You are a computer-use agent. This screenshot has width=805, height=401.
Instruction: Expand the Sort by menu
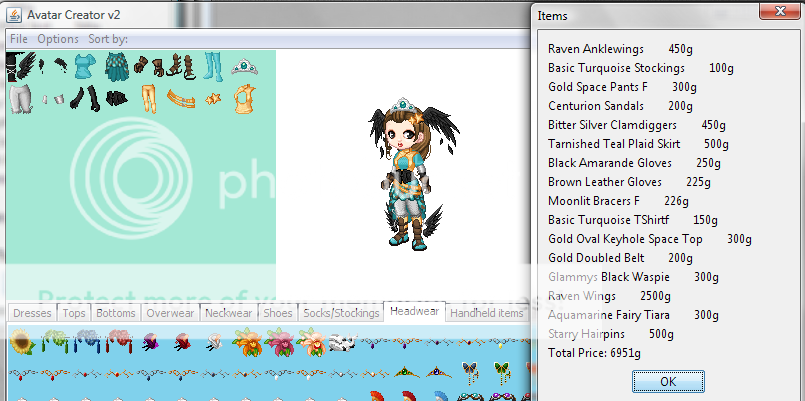click(108, 38)
